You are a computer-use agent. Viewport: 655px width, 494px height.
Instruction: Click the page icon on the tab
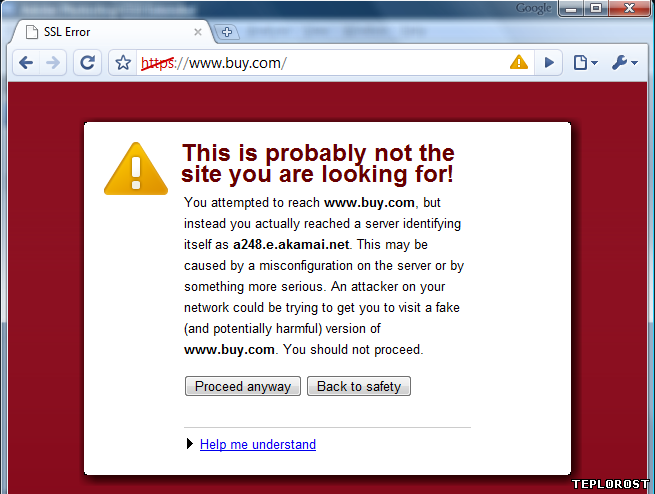(32, 32)
